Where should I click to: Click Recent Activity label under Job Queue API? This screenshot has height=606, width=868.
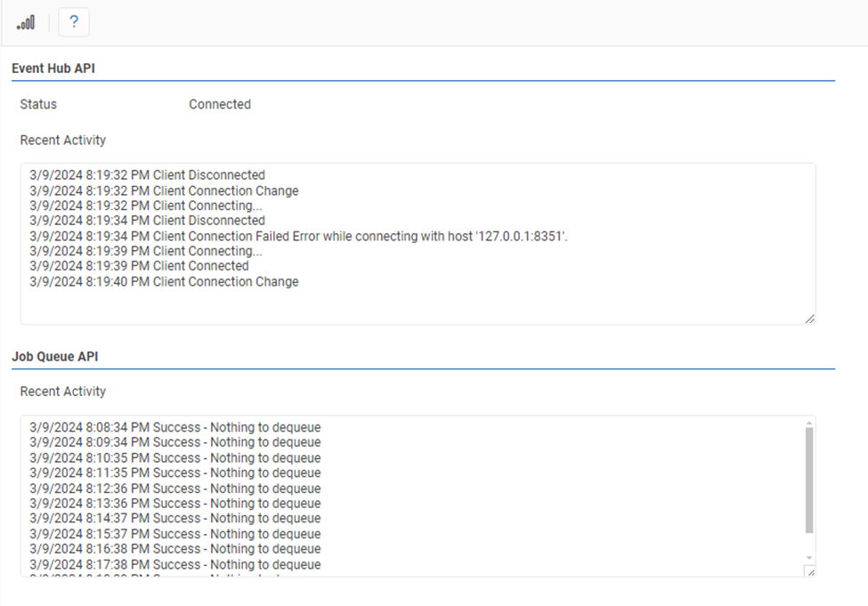pos(63,392)
